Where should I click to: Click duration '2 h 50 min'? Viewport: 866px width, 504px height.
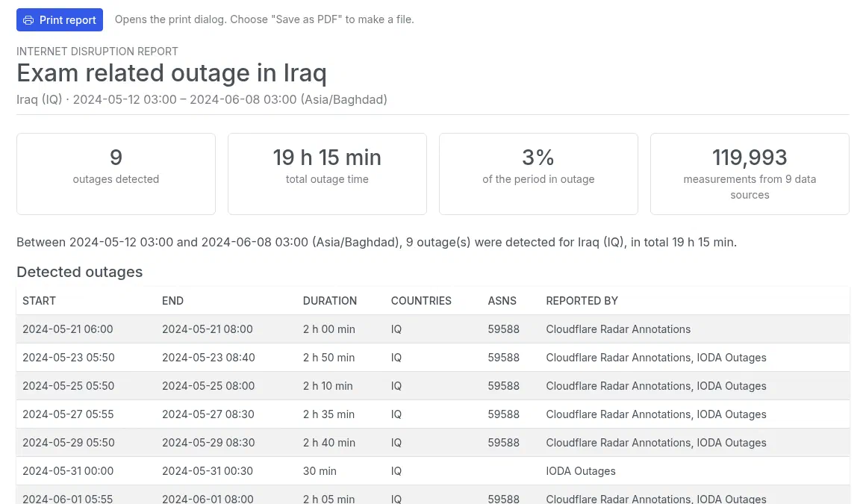tap(329, 358)
